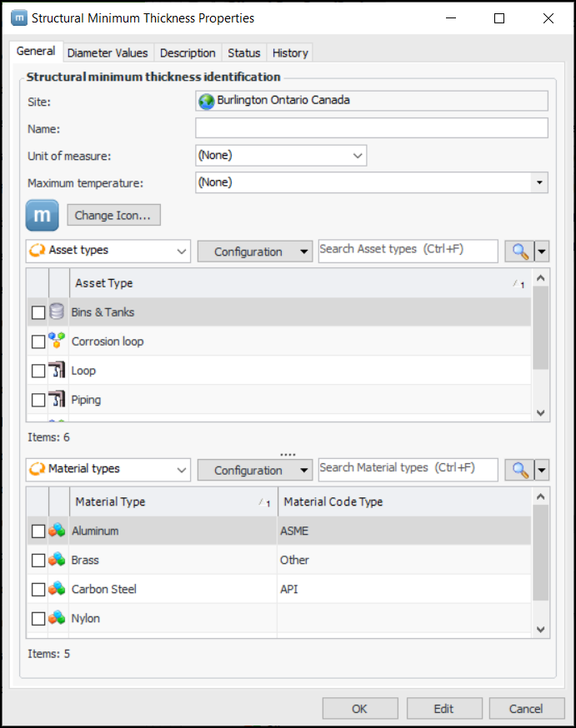This screenshot has width=576, height=728.
Task: Click into the Name input field
Action: tap(371, 127)
